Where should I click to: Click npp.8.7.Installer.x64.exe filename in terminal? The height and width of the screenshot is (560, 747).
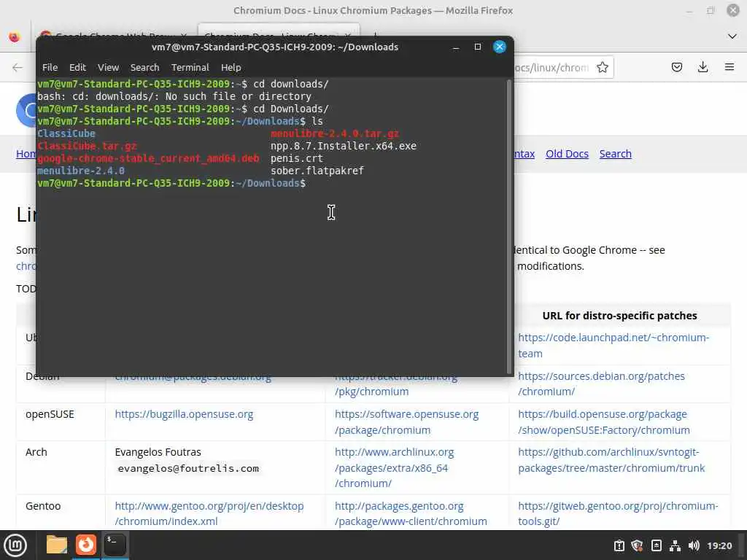pos(344,146)
